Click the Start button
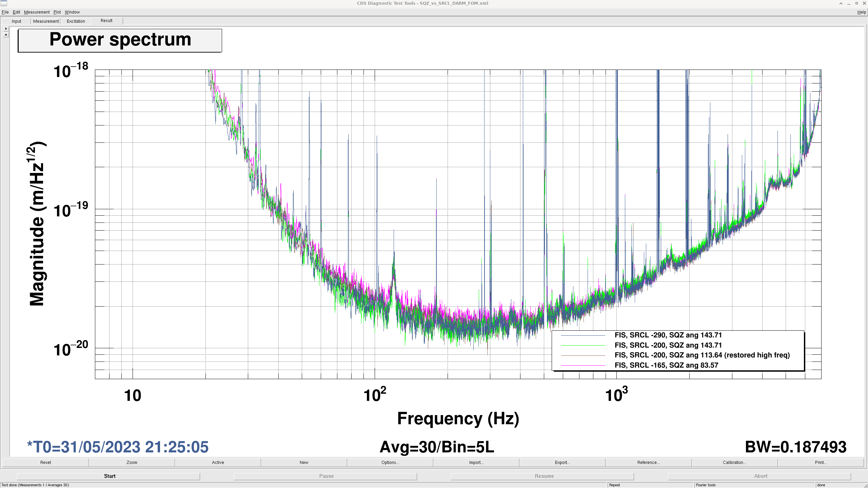The width and height of the screenshot is (868, 488). pos(110,476)
